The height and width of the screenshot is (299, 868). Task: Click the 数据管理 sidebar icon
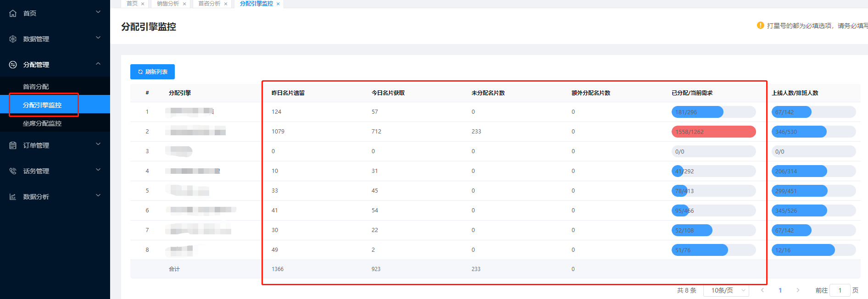pos(13,39)
